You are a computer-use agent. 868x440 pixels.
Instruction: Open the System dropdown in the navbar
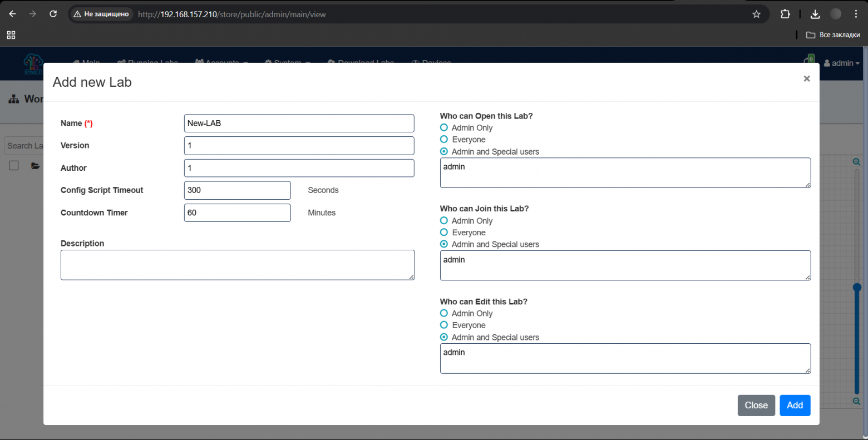click(288, 62)
